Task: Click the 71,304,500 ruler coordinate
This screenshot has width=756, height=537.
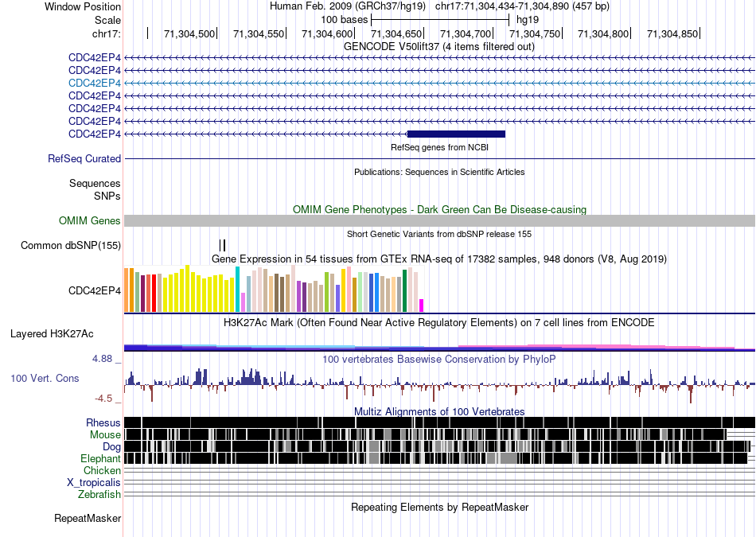Action: (x=189, y=33)
